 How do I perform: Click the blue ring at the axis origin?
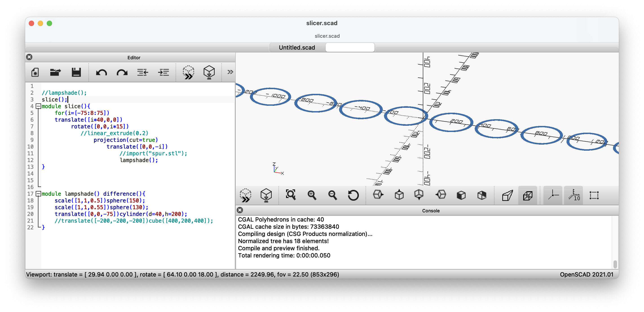[406, 116]
